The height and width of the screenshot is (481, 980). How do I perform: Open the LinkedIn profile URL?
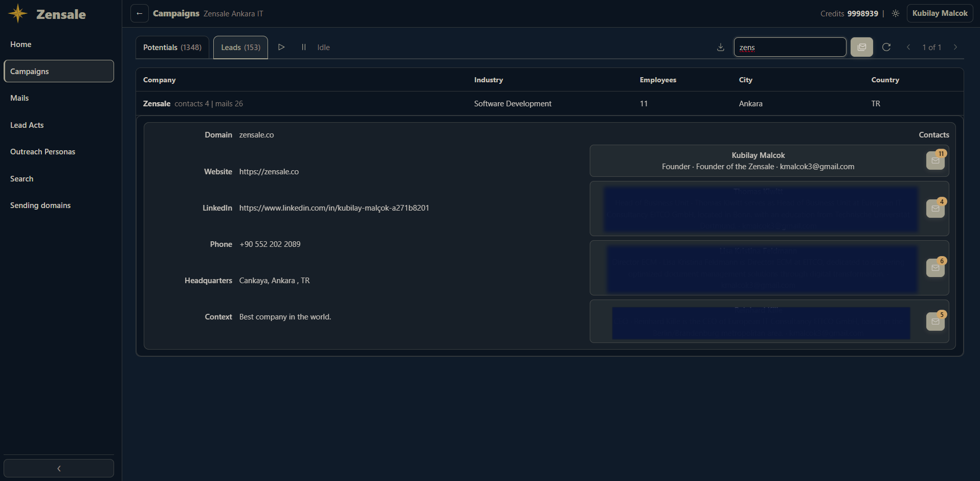[x=334, y=208]
